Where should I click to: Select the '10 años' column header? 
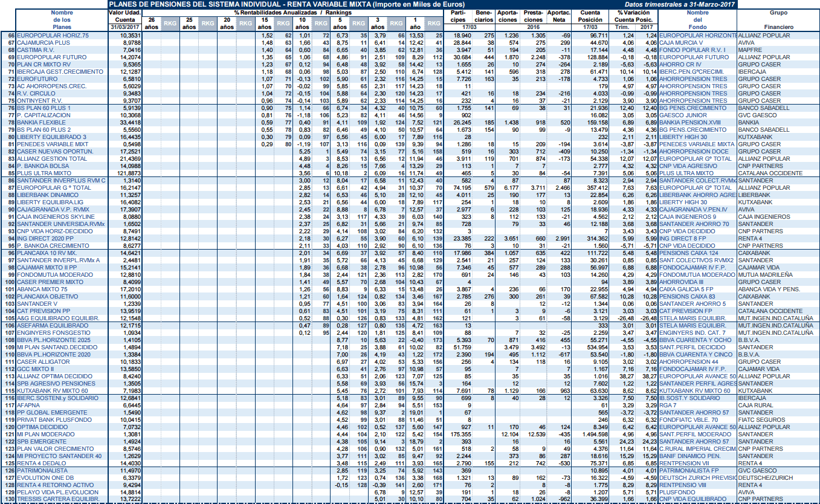pyautogui.click(x=302, y=24)
